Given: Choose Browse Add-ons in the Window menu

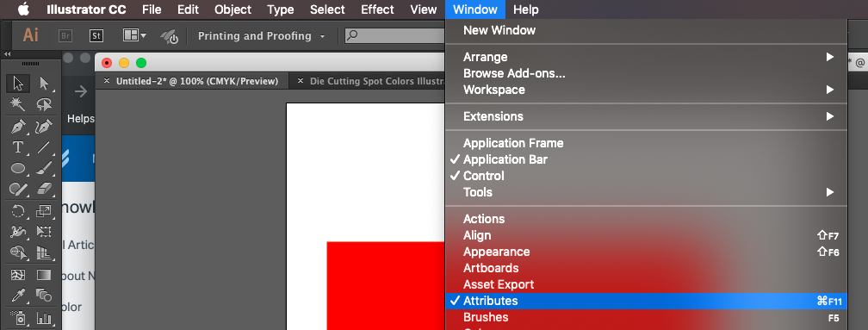Looking at the screenshot, I should point(514,73).
